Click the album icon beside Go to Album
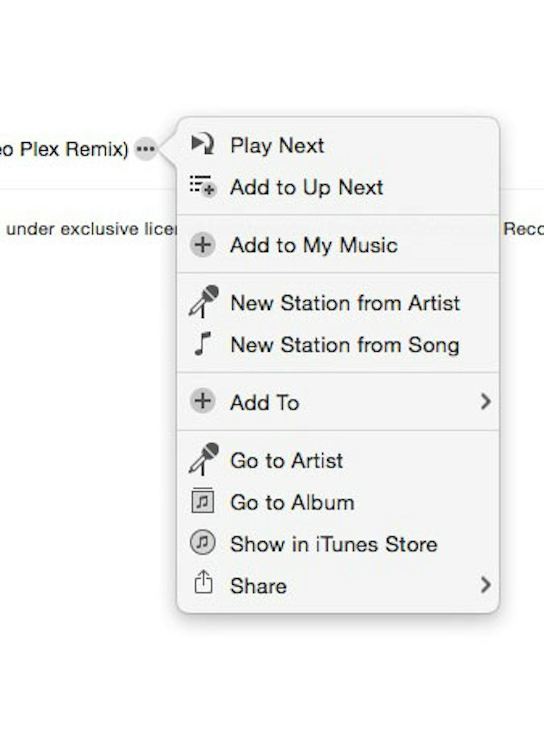The width and height of the screenshot is (544, 756). (202, 501)
